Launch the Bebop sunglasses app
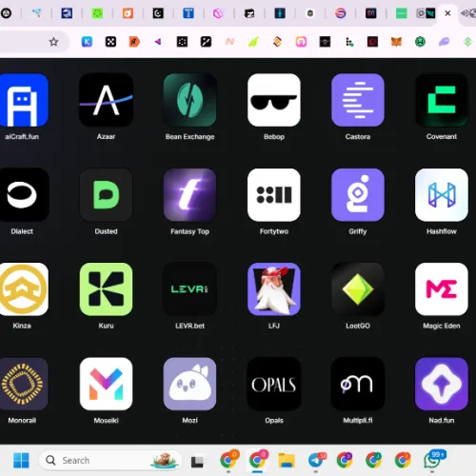This screenshot has height=476, width=476. pos(274,100)
